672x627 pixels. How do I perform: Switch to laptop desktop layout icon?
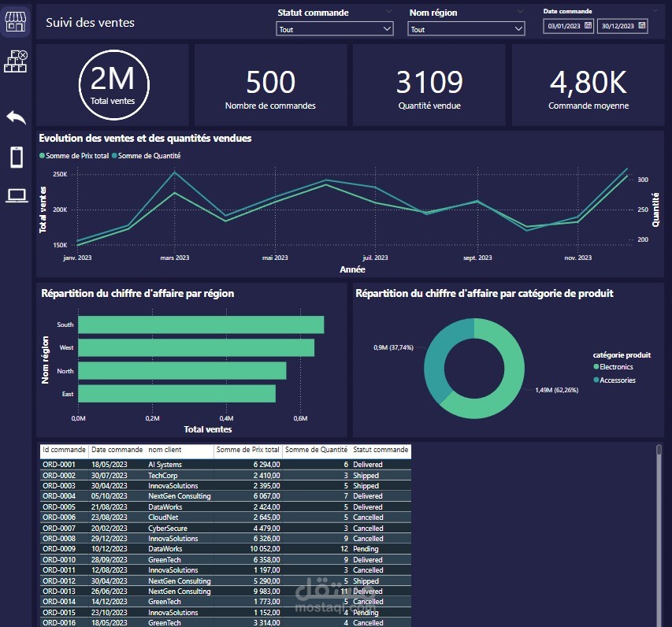(x=17, y=195)
